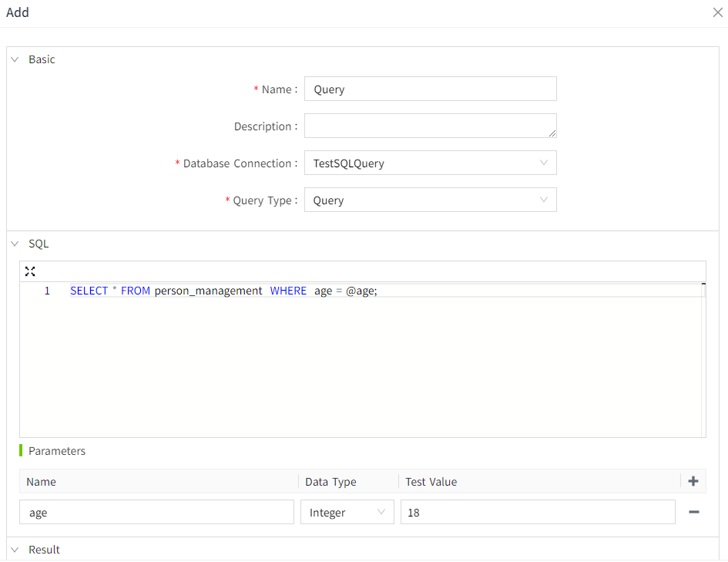Screen dimensions: 728x562
Task: Open the Integer data type dropdown
Action: tap(347, 513)
